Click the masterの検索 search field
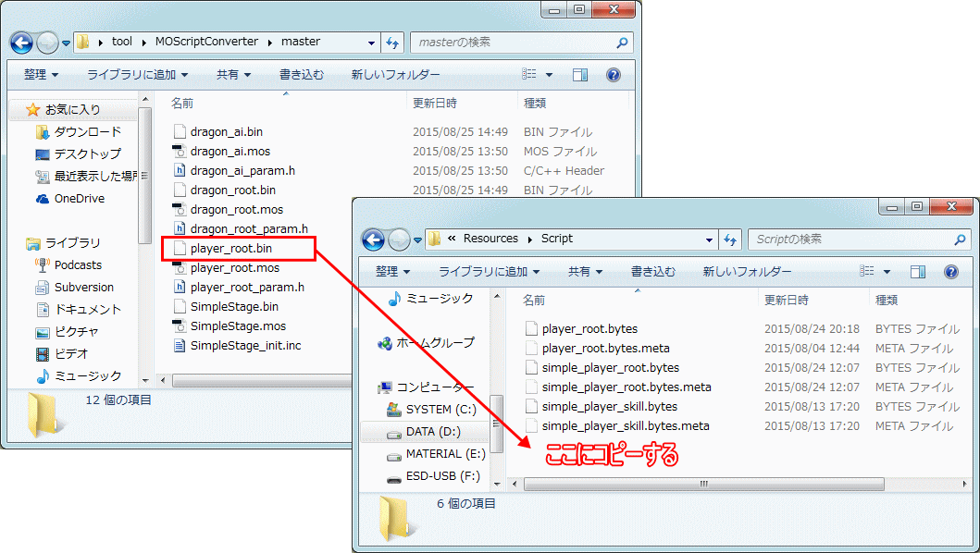 [x=522, y=43]
